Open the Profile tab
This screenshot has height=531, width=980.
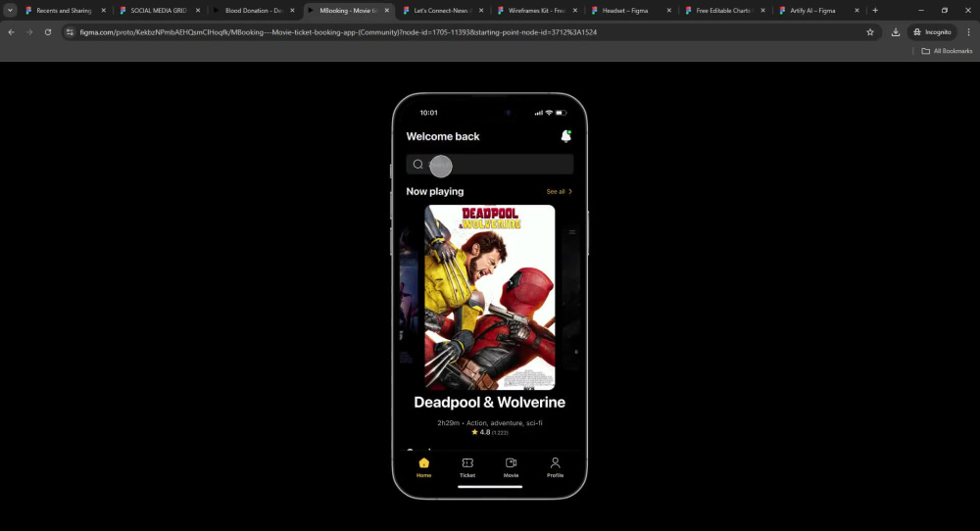point(555,467)
